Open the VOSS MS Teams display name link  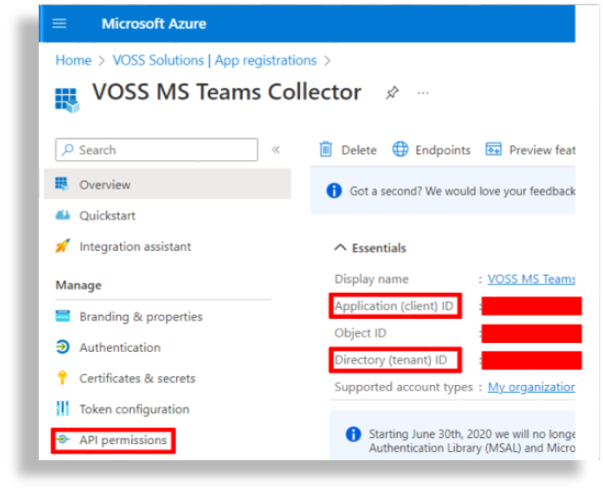coord(531,279)
